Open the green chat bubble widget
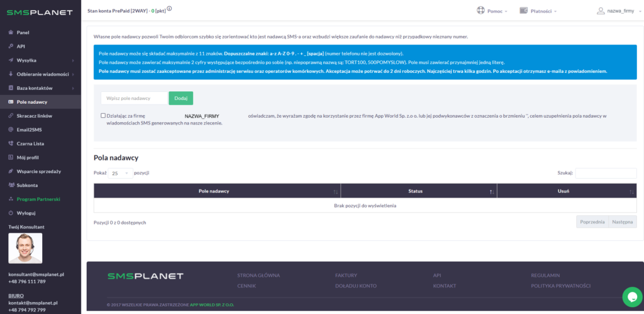The width and height of the screenshot is (644, 314). (631, 296)
